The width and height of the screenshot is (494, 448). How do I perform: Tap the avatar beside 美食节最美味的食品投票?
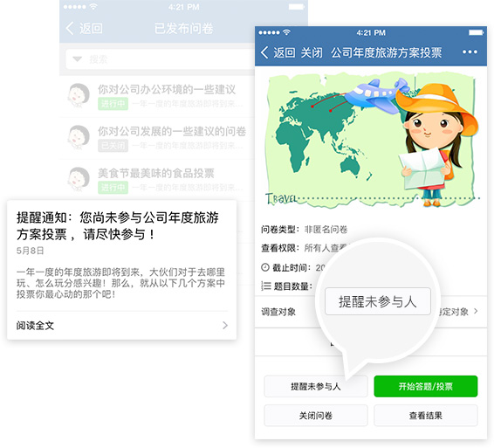click(79, 179)
